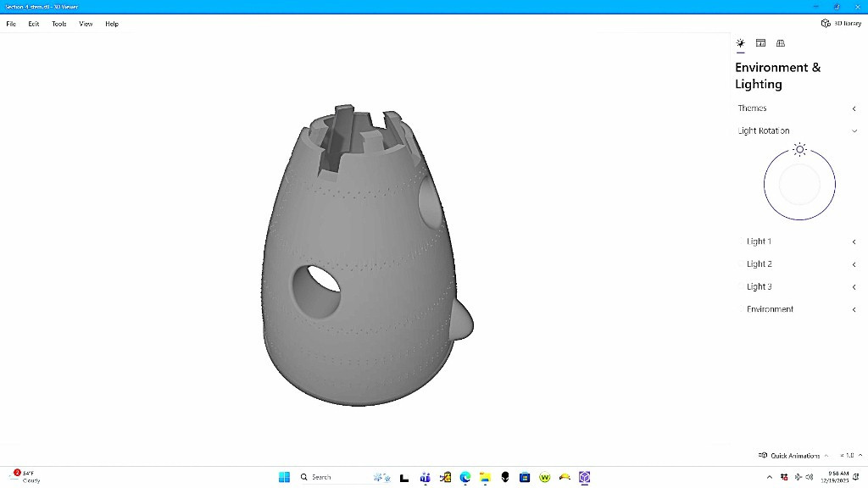Toggle the Light 2 on/off control

pos(742,264)
